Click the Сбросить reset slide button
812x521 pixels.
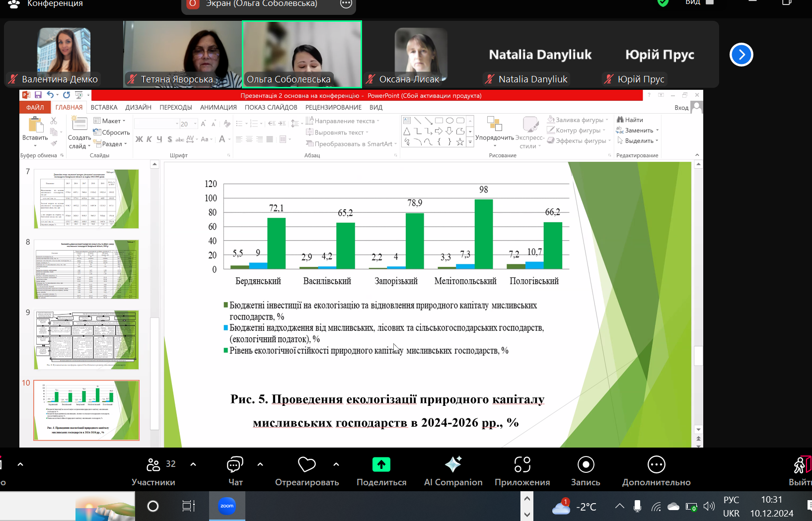[x=112, y=132]
